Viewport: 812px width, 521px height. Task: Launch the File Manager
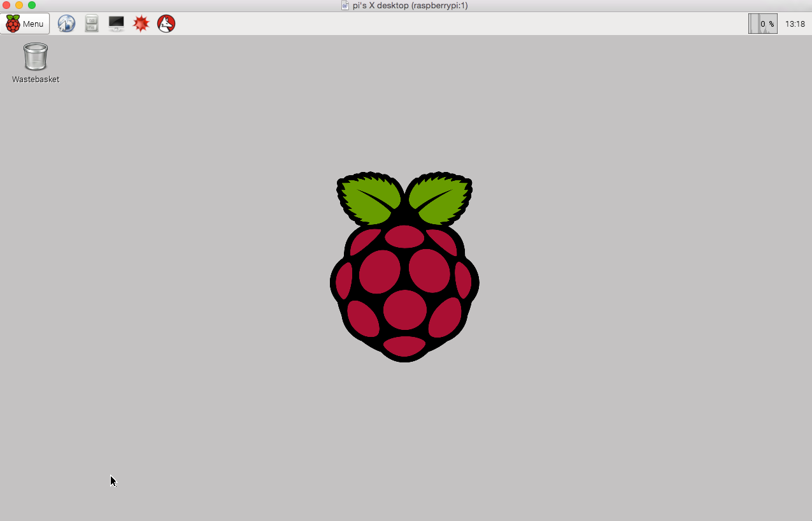point(91,24)
